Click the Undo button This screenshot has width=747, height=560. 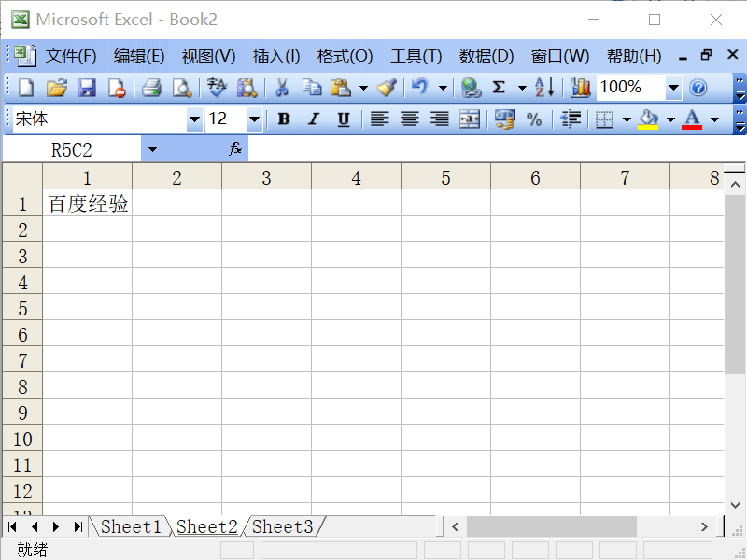click(418, 87)
